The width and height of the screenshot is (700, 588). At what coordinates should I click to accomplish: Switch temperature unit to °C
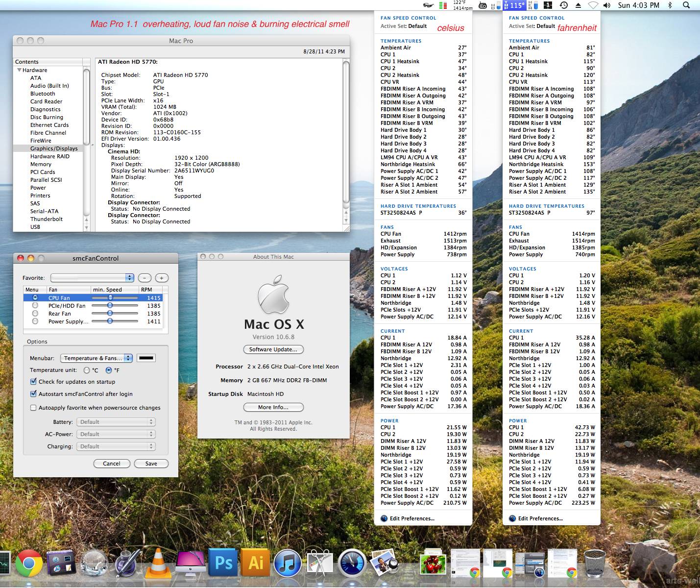tap(87, 370)
